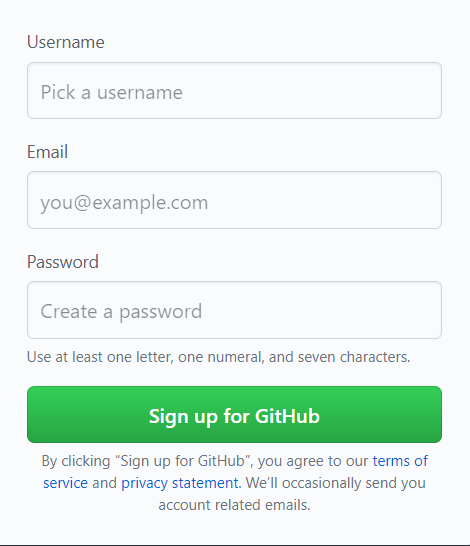This screenshot has width=470, height=546.
Task: Click the empty right side of the Password box
Action: [320, 310]
